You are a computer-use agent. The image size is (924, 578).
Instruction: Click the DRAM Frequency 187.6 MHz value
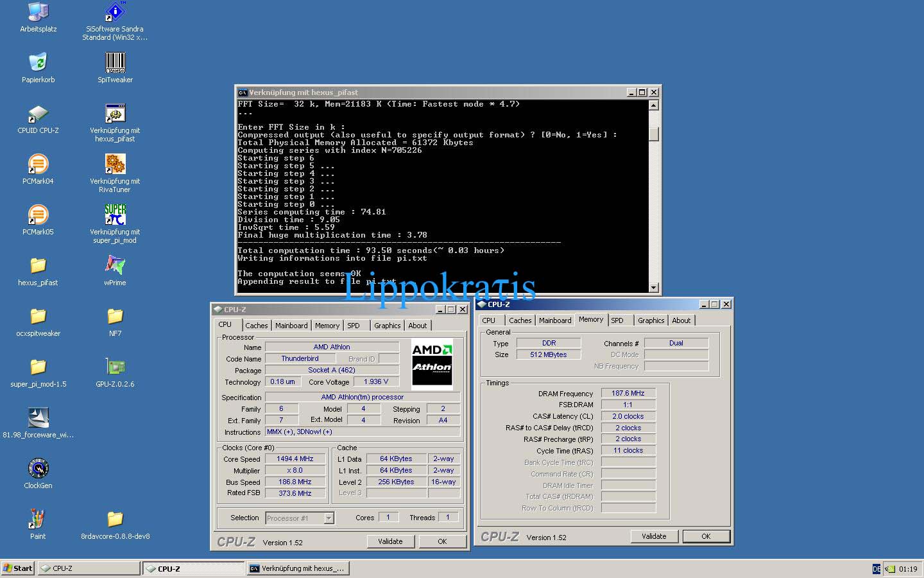click(628, 393)
